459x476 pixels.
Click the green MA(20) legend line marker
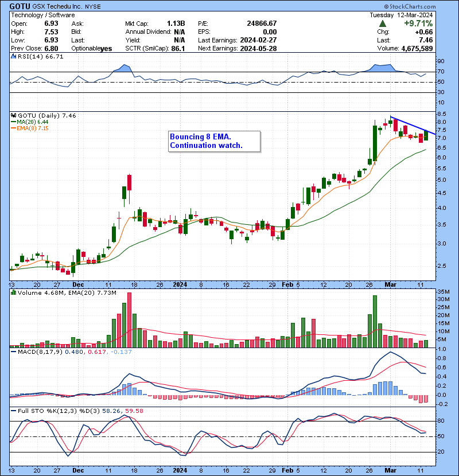point(13,122)
